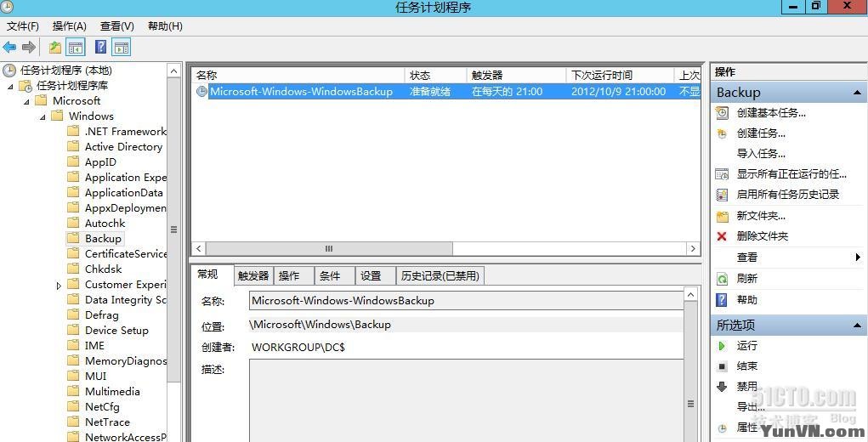Click the 启用所有任务历史记录 icon
868x442 pixels.
(722, 195)
